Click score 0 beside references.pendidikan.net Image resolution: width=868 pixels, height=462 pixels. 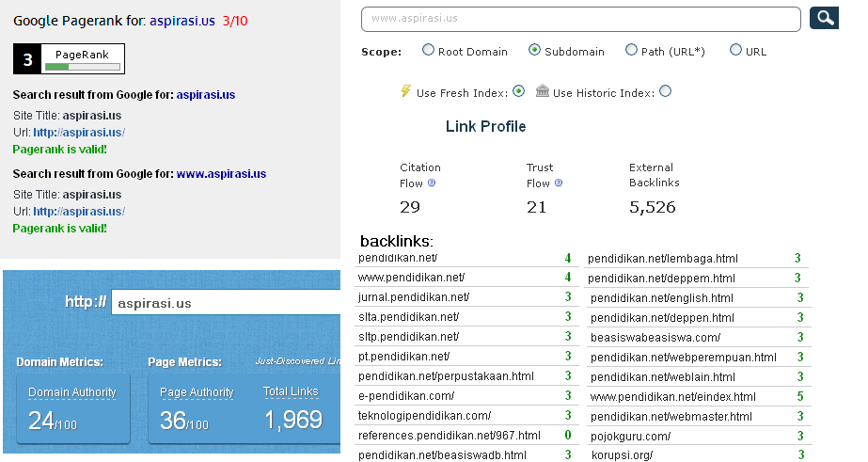[x=568, y=436]
